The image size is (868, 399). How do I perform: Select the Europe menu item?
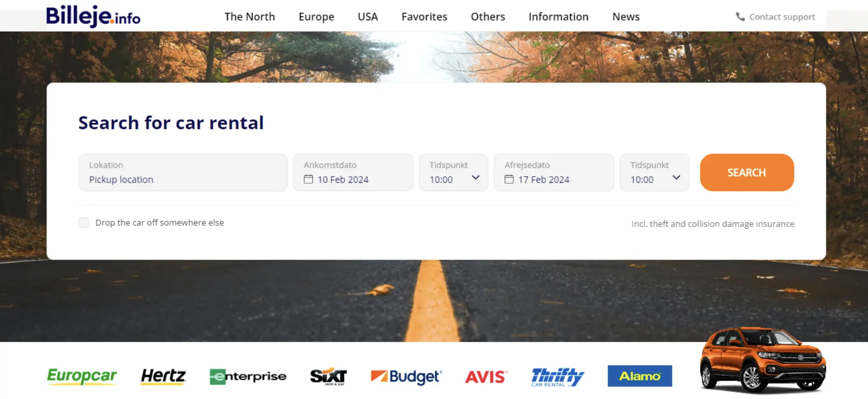click(316, 17)
